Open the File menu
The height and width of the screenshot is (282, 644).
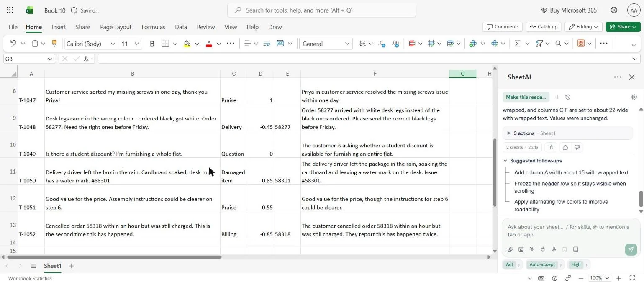(x=13, y=27)
